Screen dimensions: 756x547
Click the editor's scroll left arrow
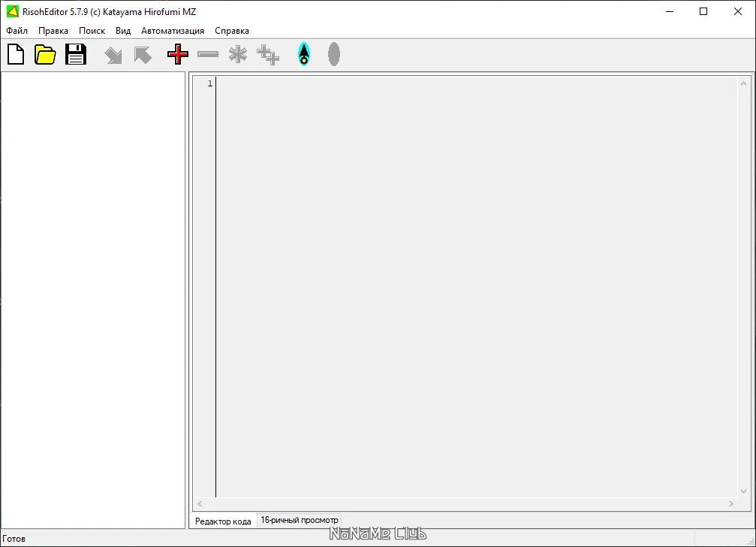click(x=200, y=503)
